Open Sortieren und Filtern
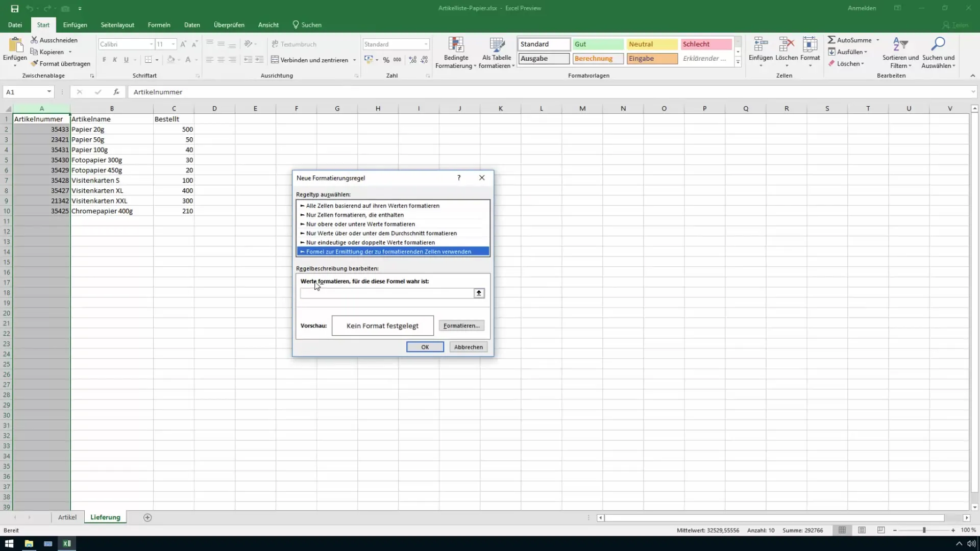This screenshot has width=980, height=551. (900, 53)
